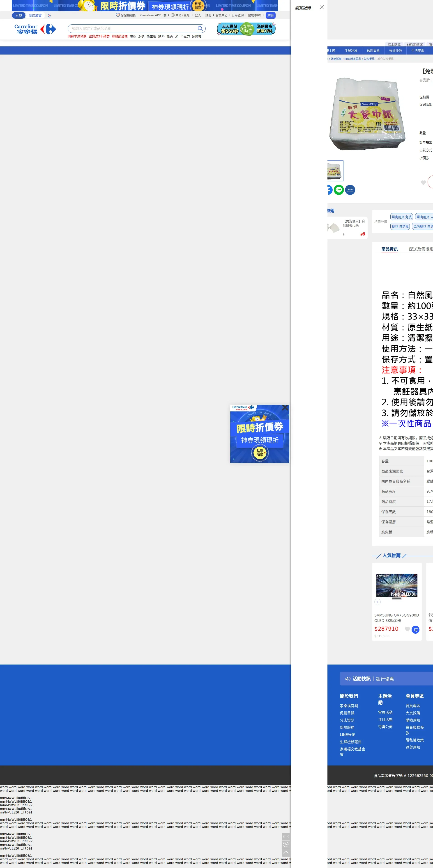This screenshot has width=433, height=868.
Task: Favorite the Samsung QLED TV heart
Action: click(x=407, y=629)
